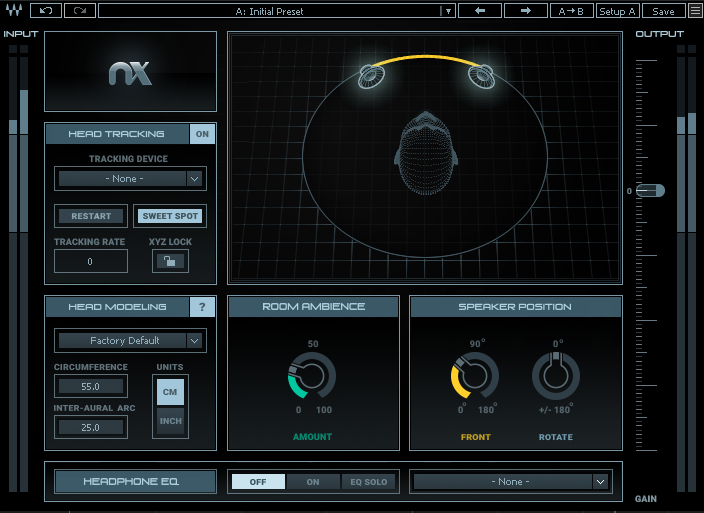Click the Rotate angle value 0°
The width and height of the screenshot is (704, 513).
coord(558,344)
